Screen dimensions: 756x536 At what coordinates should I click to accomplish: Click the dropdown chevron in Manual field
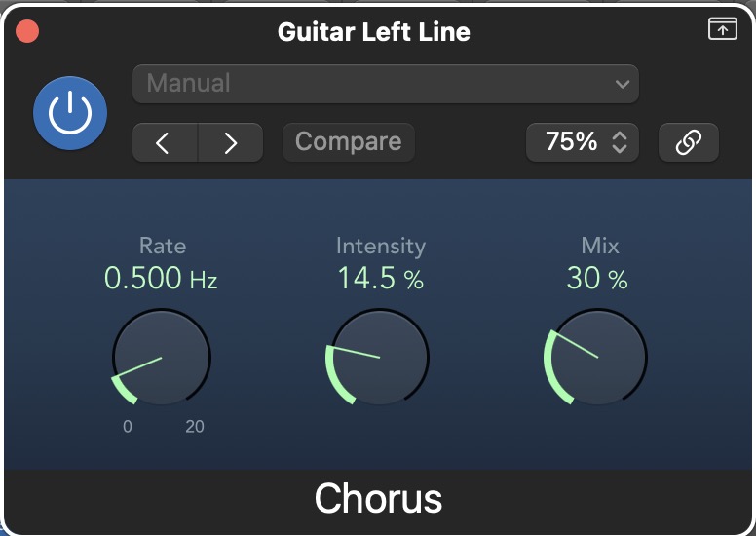tap(623, 84)
